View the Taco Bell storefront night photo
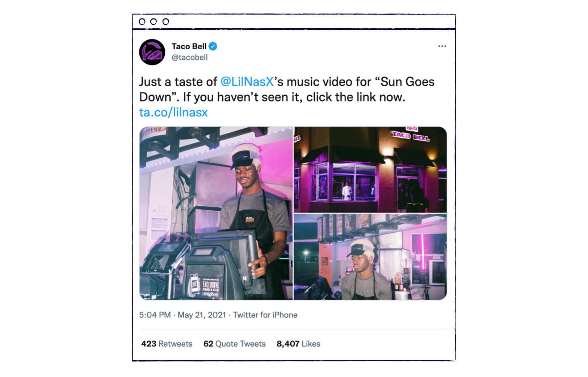Viewport: 588px width, 377px height. coord(370,169)
